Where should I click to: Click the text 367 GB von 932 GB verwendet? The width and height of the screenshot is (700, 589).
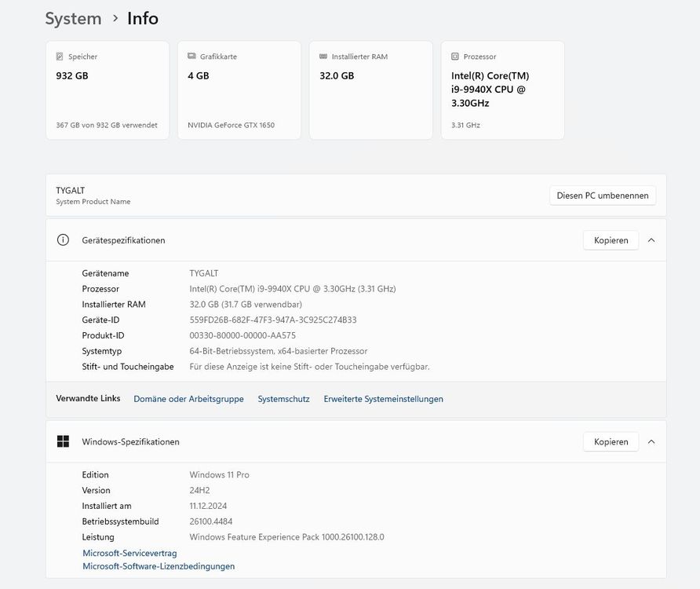pos(107,125)
